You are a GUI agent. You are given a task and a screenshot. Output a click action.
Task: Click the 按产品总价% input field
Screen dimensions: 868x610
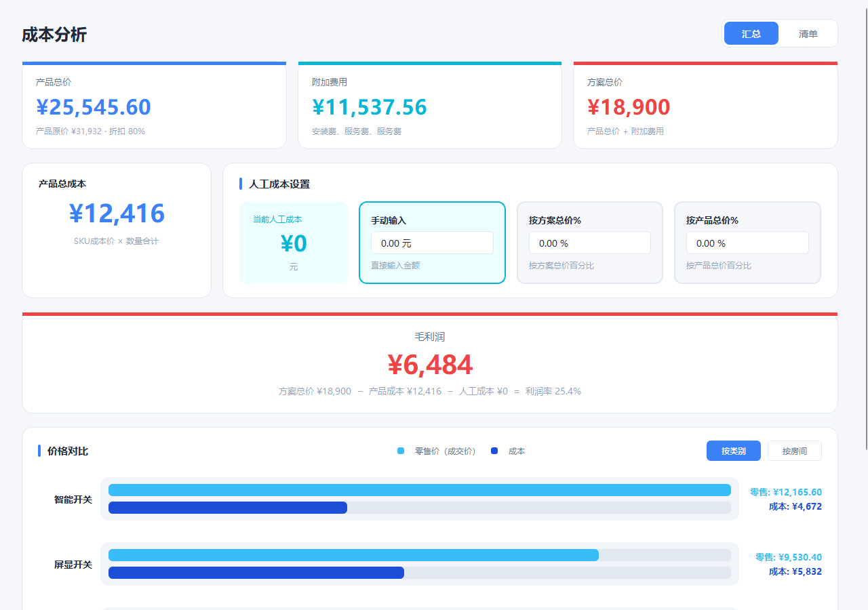[747, 243]
